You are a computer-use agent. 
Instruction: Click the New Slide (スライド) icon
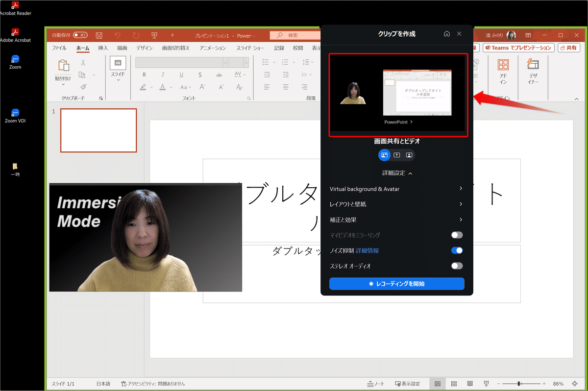[x=118, y=63]
